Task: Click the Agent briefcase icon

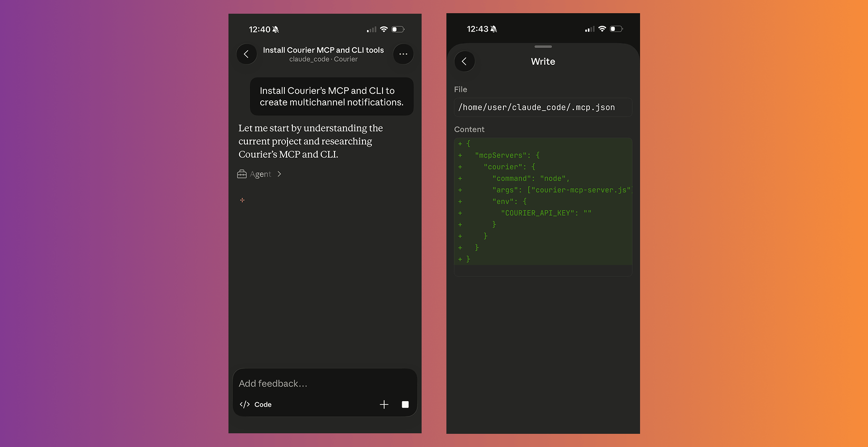Action: tap(242, 174)
